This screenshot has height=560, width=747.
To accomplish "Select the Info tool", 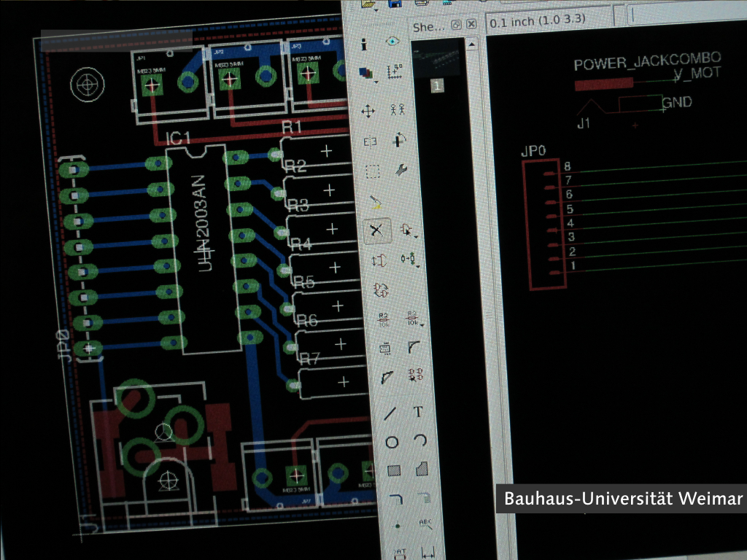I will point(364,44).
